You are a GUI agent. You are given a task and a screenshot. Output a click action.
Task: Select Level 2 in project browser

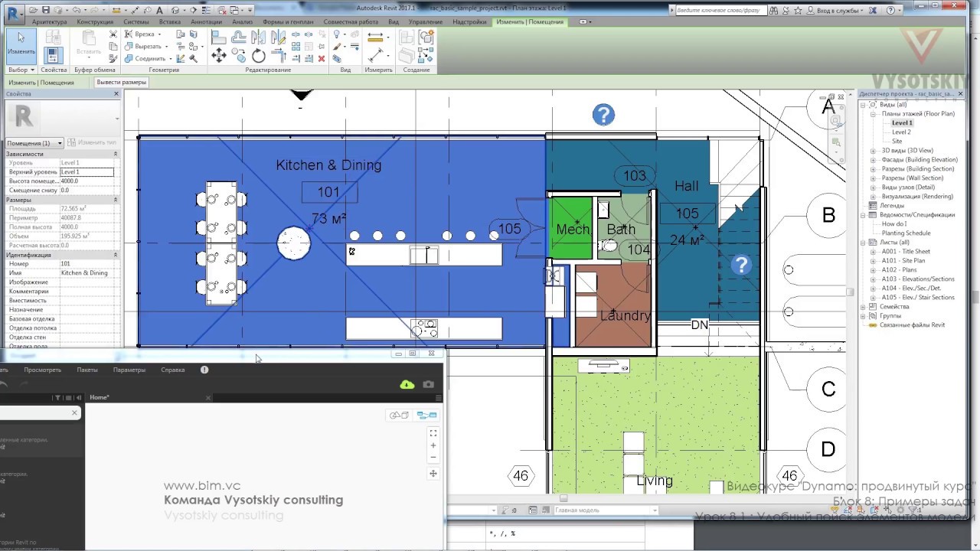point(901,132)
